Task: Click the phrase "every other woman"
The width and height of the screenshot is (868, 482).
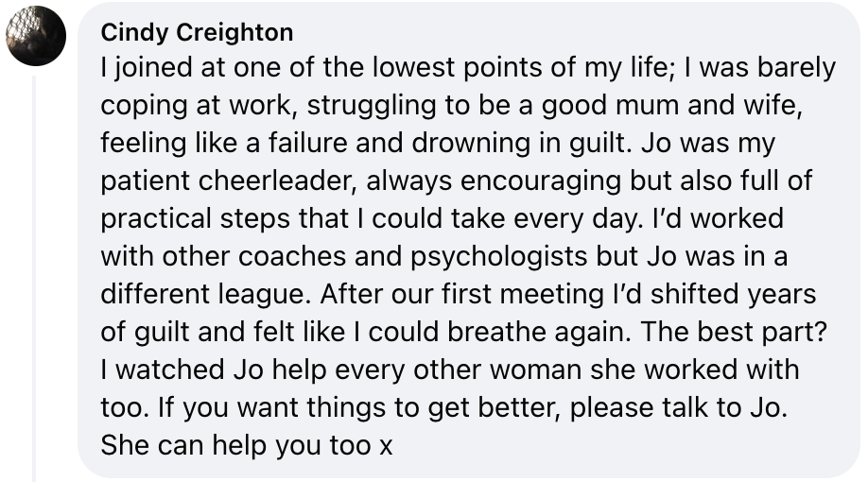Action: [432, 370]
